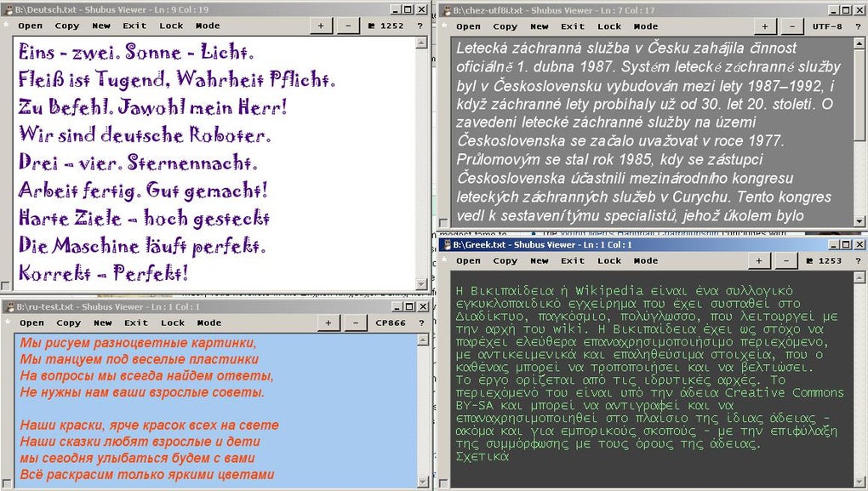Image resolution: width=868 pixels, height=491 pixels.
Task: Change the CP866 encoding in ru-test.txt window
Action: 391,323
